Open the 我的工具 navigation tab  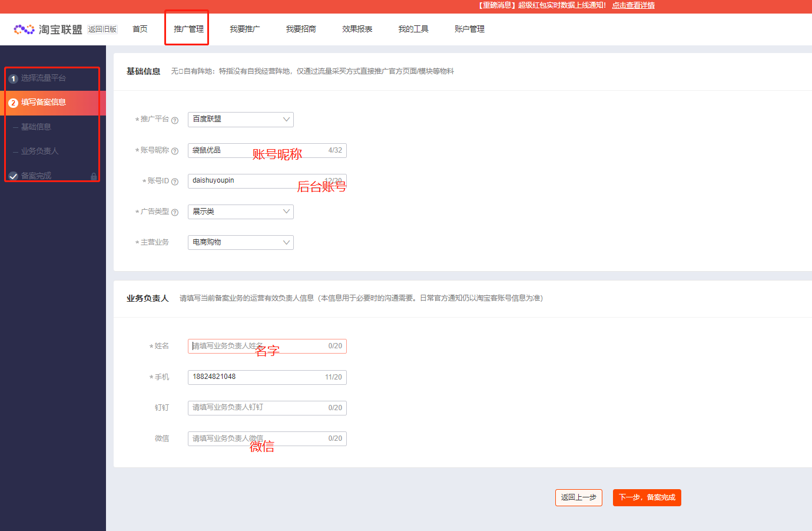(413, 29)
